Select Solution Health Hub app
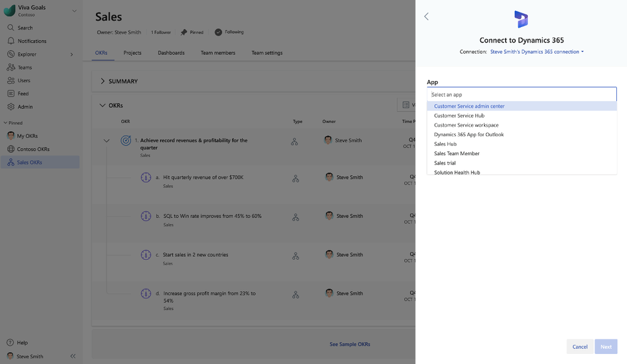The width and height of the screenshot is (627, 364). 522,172
